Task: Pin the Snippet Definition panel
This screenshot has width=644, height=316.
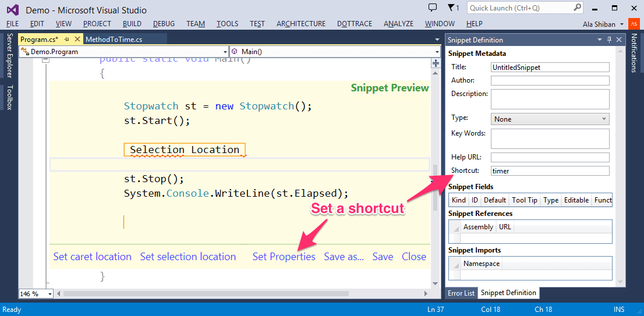Action: pos(609,40)
